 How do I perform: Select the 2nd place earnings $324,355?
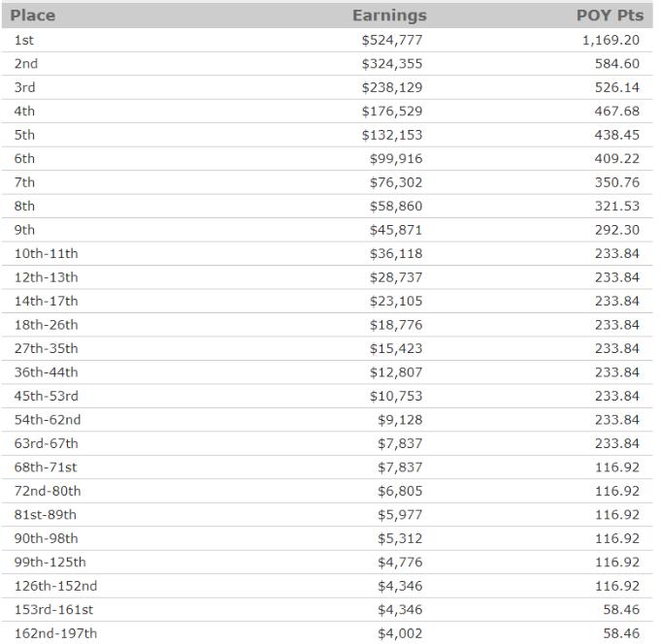pyautogui.click(x=391, y=64)
